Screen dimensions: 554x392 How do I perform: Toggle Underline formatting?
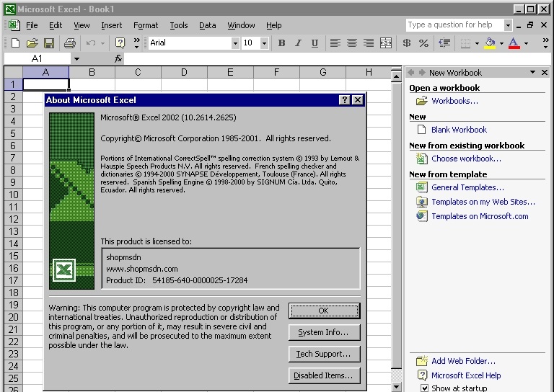pyautogui.click(x=315, y=43)
